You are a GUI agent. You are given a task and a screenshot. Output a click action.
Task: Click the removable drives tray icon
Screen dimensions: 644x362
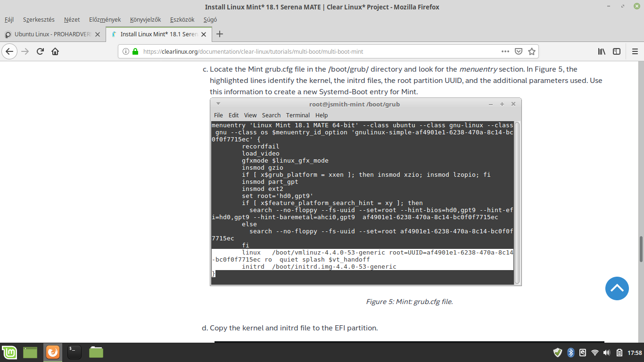[583, 352]
